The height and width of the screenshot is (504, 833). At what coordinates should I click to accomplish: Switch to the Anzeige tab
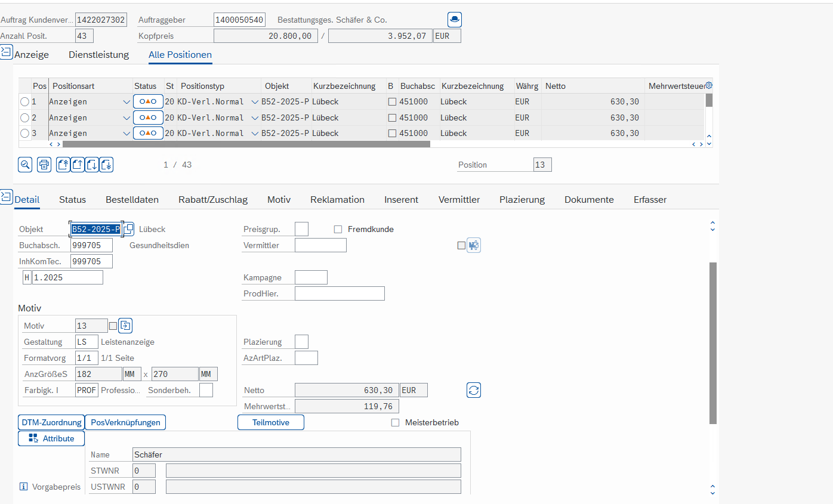coord(32,55)
